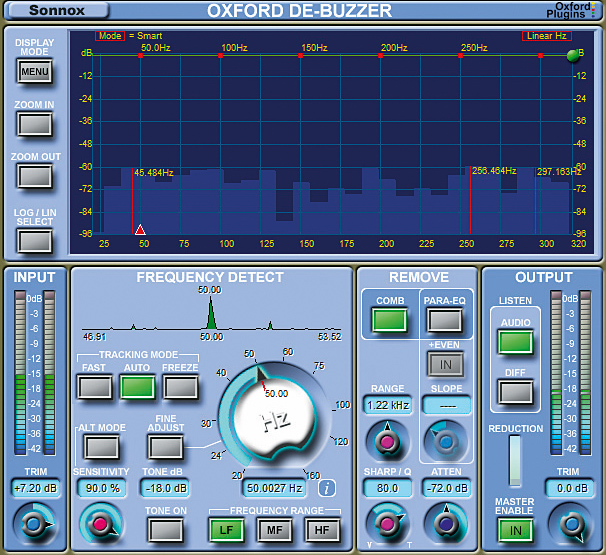This screenshot has height=555, width=606.
Task: Toggle AUTO tracking mode
Action: coord(138,387)
